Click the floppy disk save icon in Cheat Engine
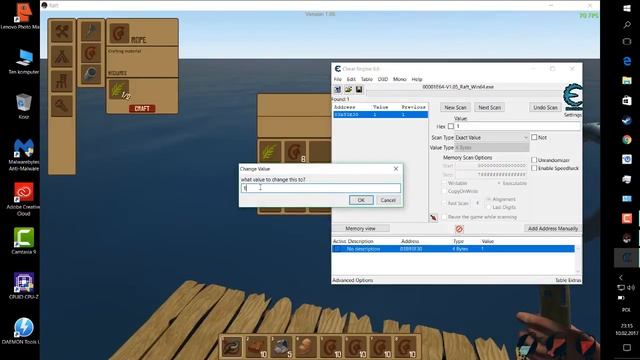The width and height of the screenshot is (640, 360). coord(359,89)
